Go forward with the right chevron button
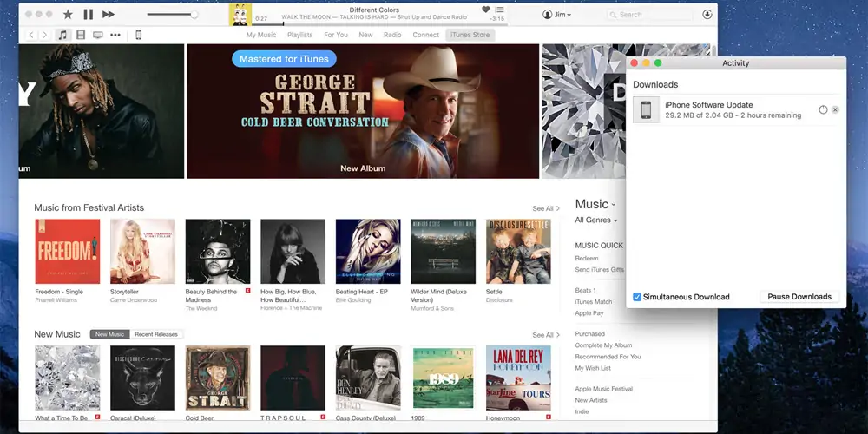 coord(45,35)
